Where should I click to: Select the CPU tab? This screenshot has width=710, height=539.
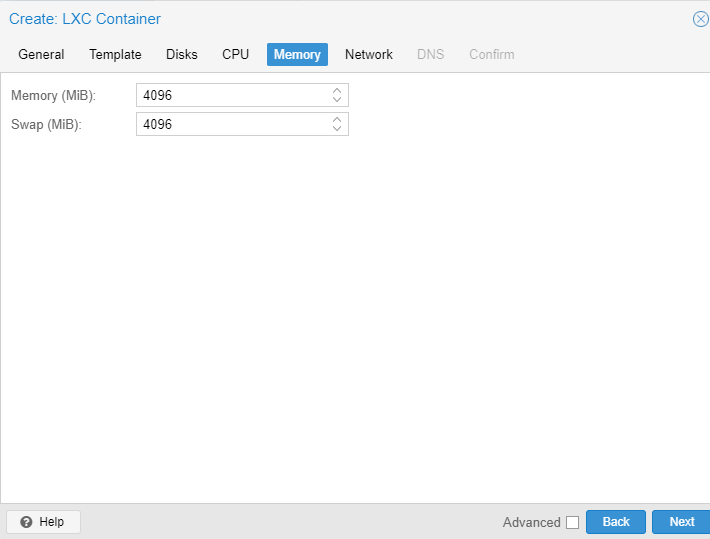235,54
